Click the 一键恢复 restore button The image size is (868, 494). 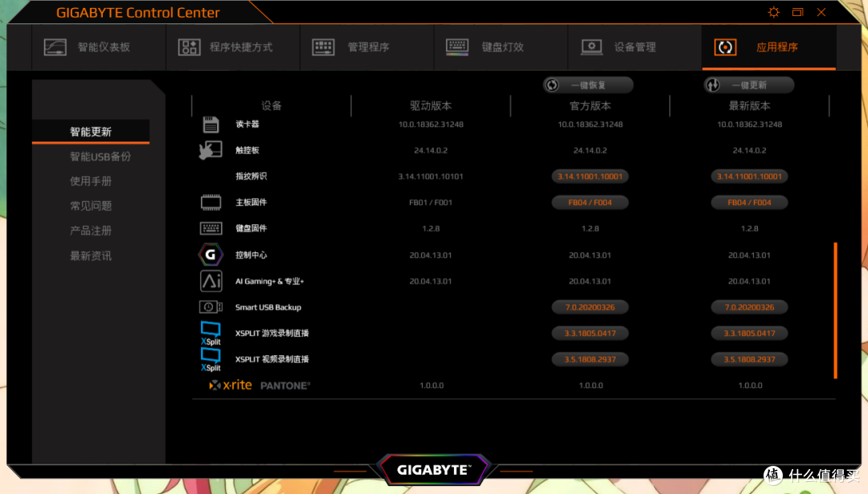(x=588, y=85)
